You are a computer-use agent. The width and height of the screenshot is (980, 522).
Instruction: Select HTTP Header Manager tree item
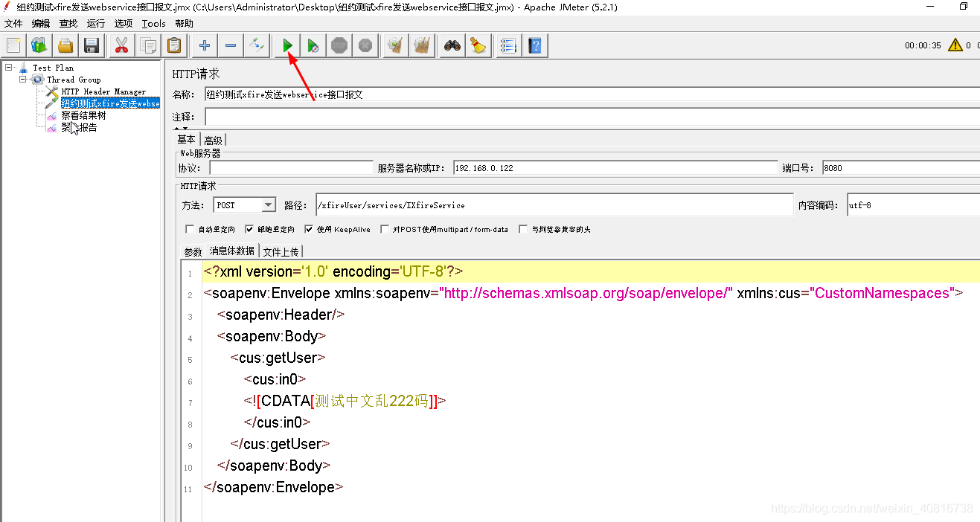click(103, 91)
